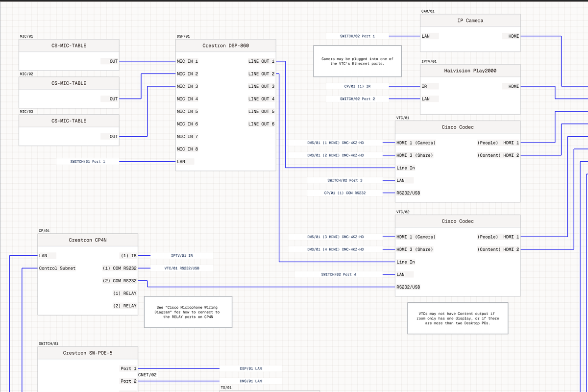Select the camera Ethernet ports note box
The image size is (588, 392).
pos(357,61)
